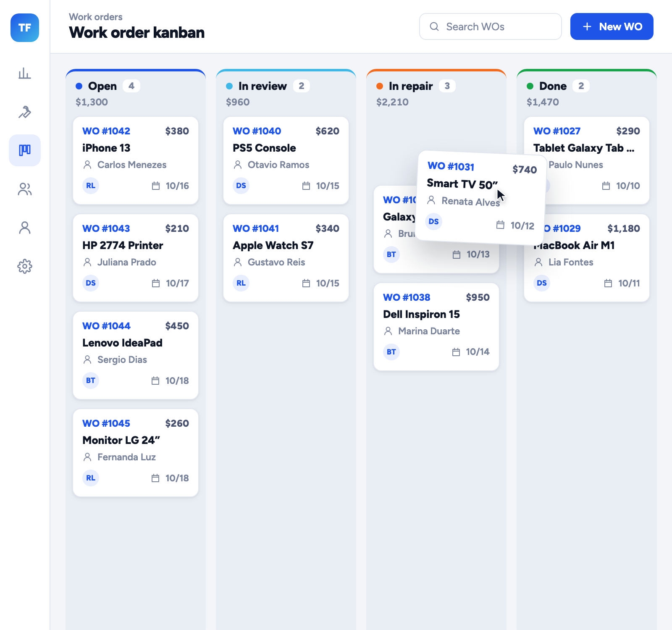Viewport: 672px width, 630px height.
Task: Open the customers group sidebar icon
Action: (x=25, y=189)
